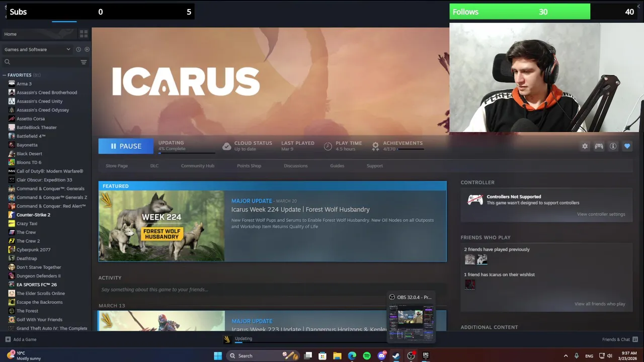Viewport: 644px width, 362px height.
Task: Open the Microsoft Store taskbar icon
Action: click(x=323, y=355)
